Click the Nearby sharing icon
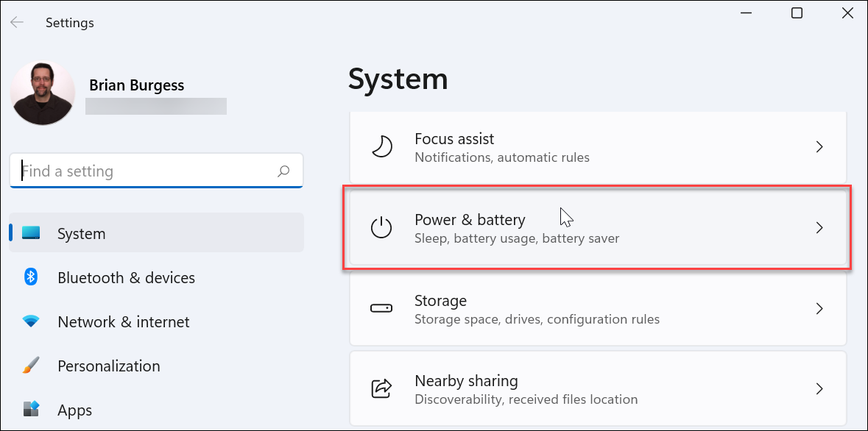868x431 pixels. tap(382, 388)
